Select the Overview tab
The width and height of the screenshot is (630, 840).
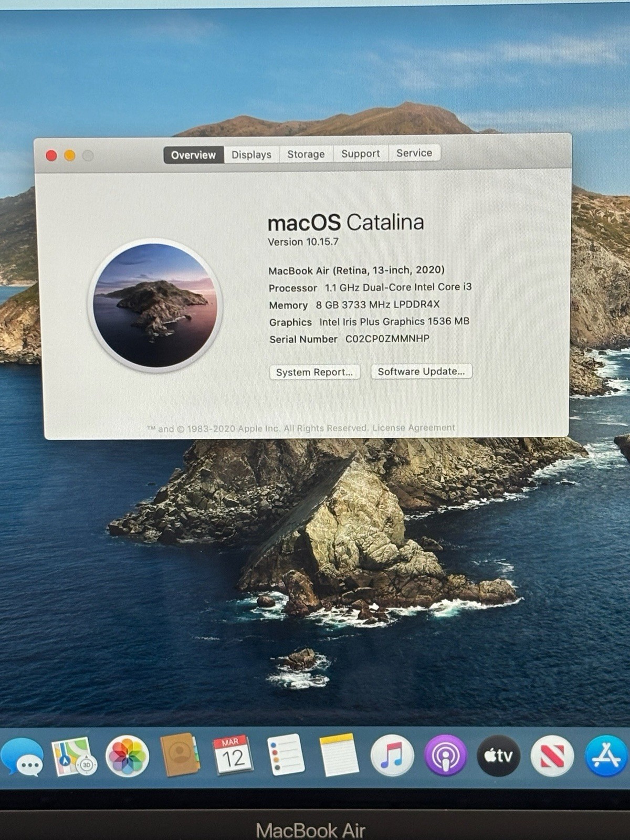click(x=193, y=155)
